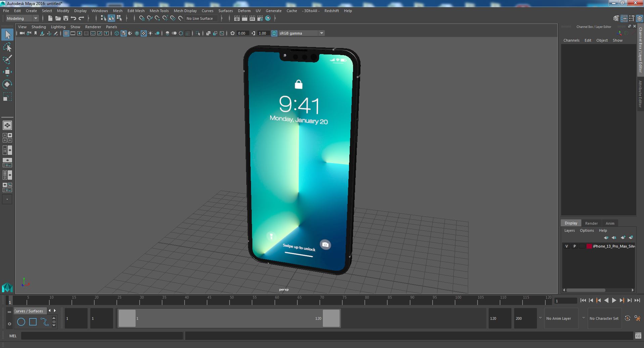Activate the Move tool

click(7, 72)
